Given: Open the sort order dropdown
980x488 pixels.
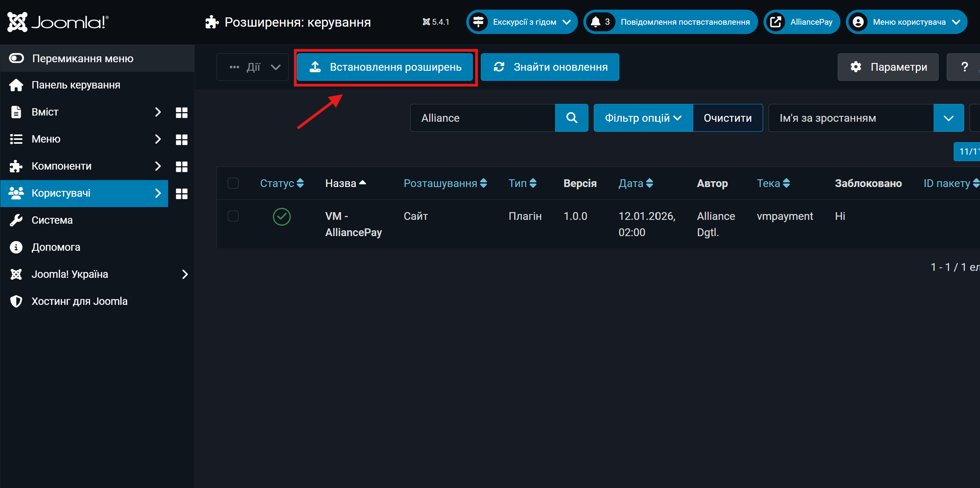Looking at the screenshot, I should pyautogui.click(x=866, y=118).
